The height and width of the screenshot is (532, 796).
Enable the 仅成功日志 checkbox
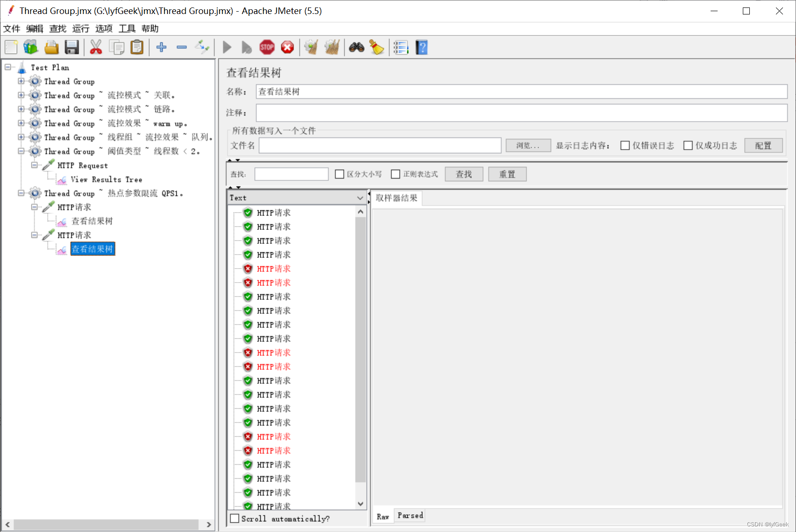[688, 145]
